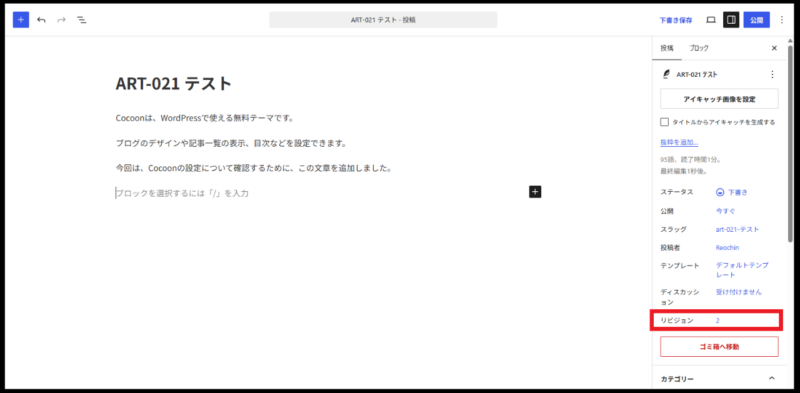Click the 抜粋を追加 link
The height and width of the screenshot is (393, 800).
(679, 142)
